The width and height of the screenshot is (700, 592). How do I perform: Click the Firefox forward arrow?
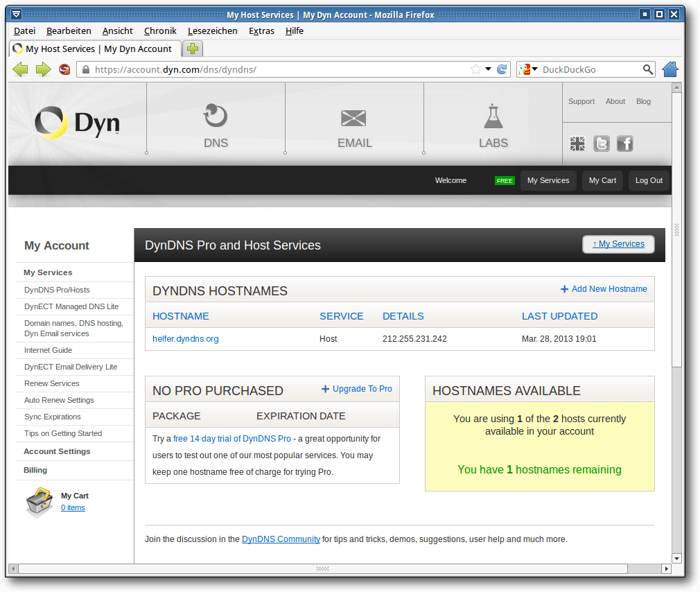(43, 69)
